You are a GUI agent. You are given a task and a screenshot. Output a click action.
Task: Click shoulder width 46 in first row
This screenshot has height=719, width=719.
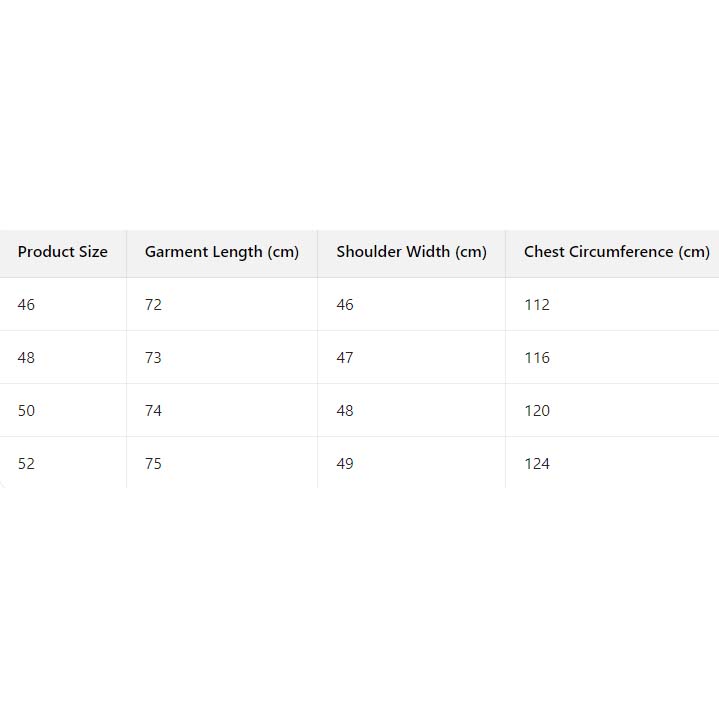click(x=345, y=305)
